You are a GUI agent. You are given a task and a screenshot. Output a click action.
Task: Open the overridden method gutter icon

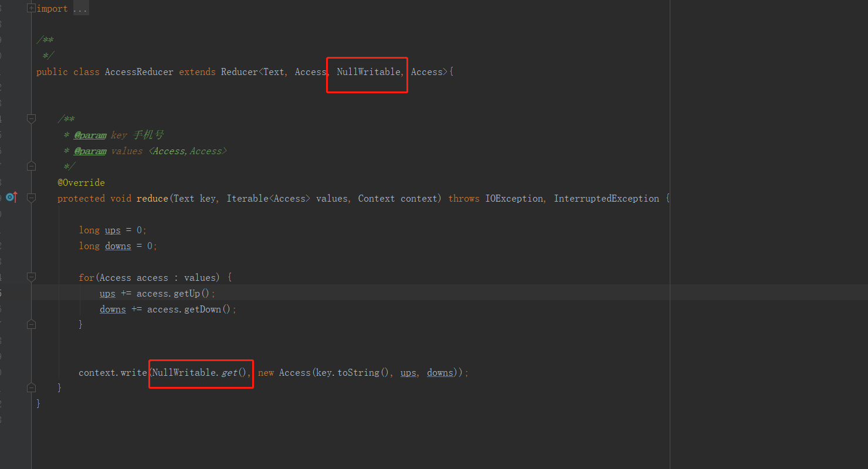tap(11, 198)
